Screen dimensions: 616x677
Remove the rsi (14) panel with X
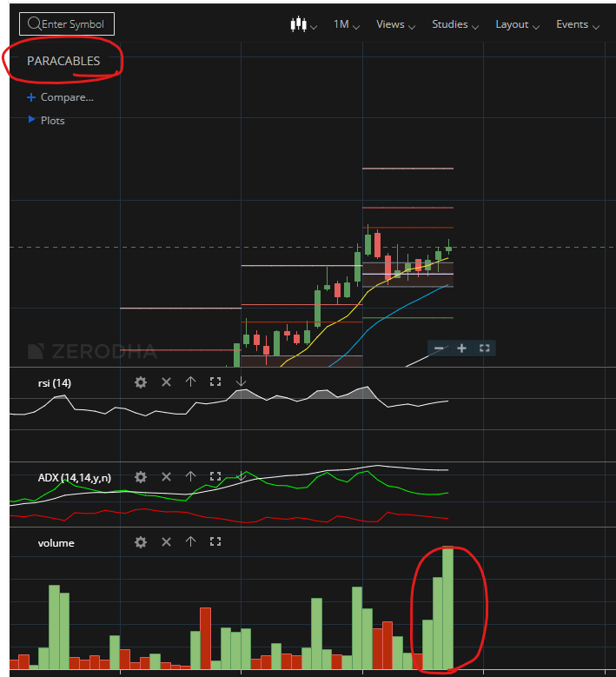pyautogui.click(x=166, y=382)
